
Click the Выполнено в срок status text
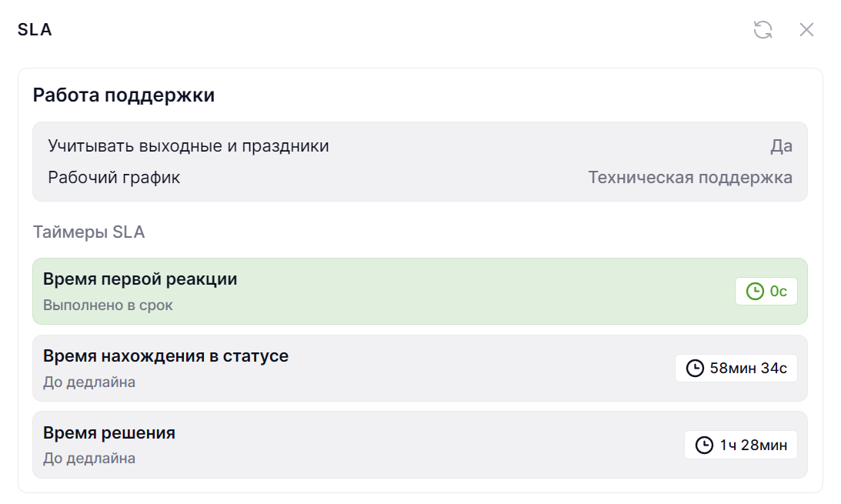(x=108, y=305)
